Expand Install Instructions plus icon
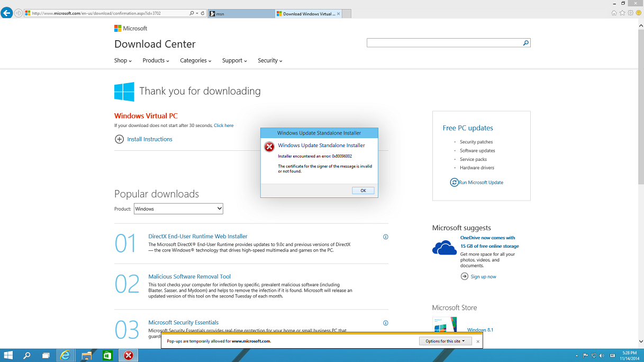The image size is (644, 362). click(x=119, y=139)
